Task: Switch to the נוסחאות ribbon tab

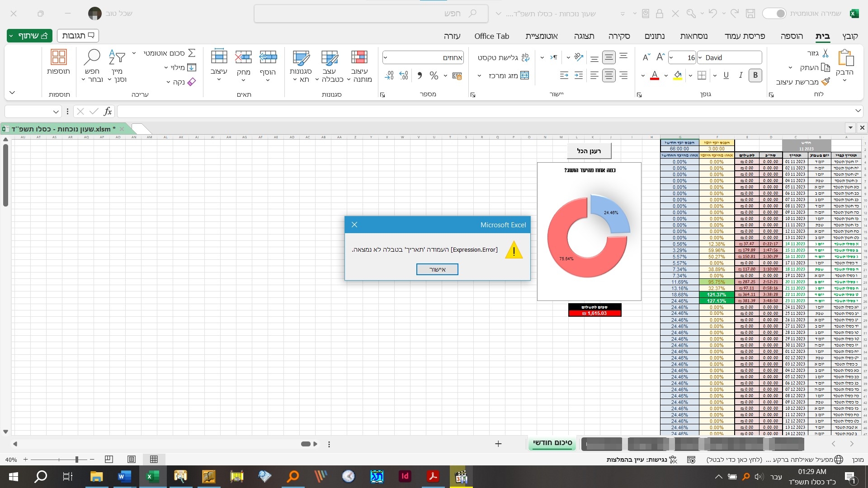Action: tap(693, 36)
